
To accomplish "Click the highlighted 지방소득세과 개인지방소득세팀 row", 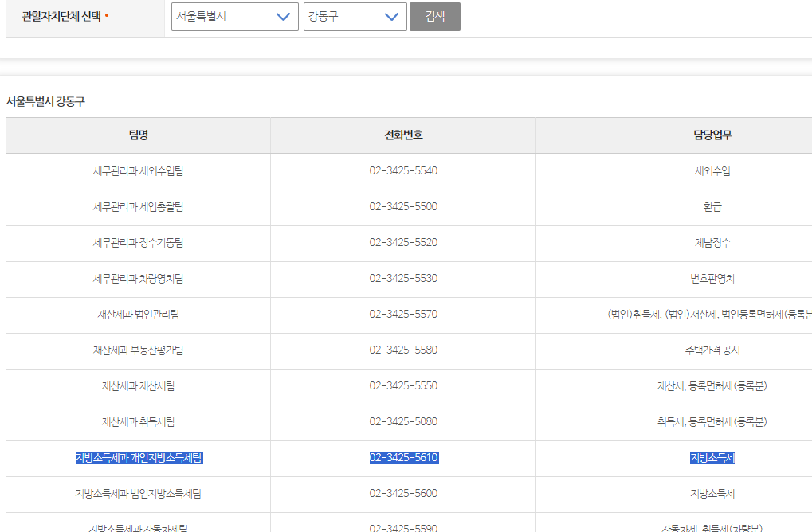I will (x=137, y=458).
